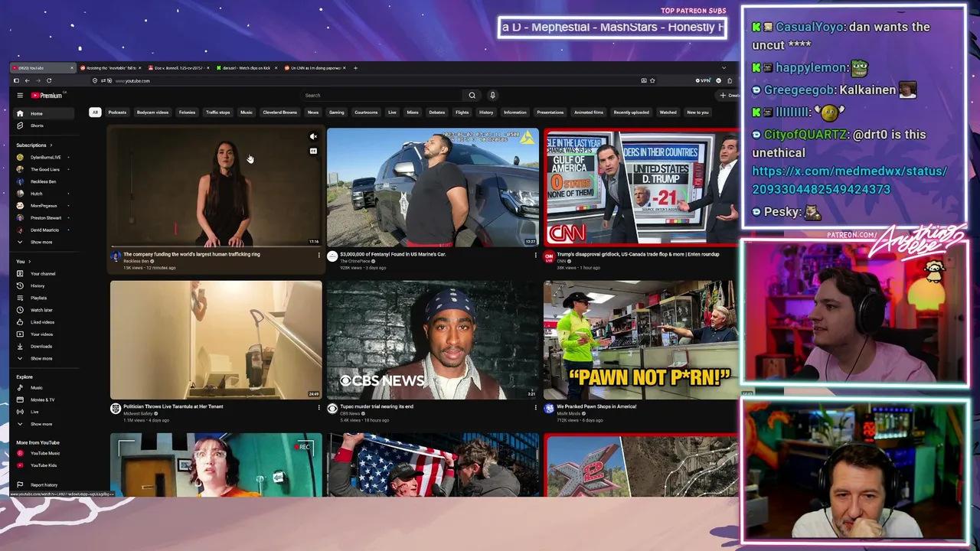The width and height of the screenshot is (980, 551).
Task: Open the Fentanyl Marine's car bodycam thumbnail
Action: [x=433, y=187]
